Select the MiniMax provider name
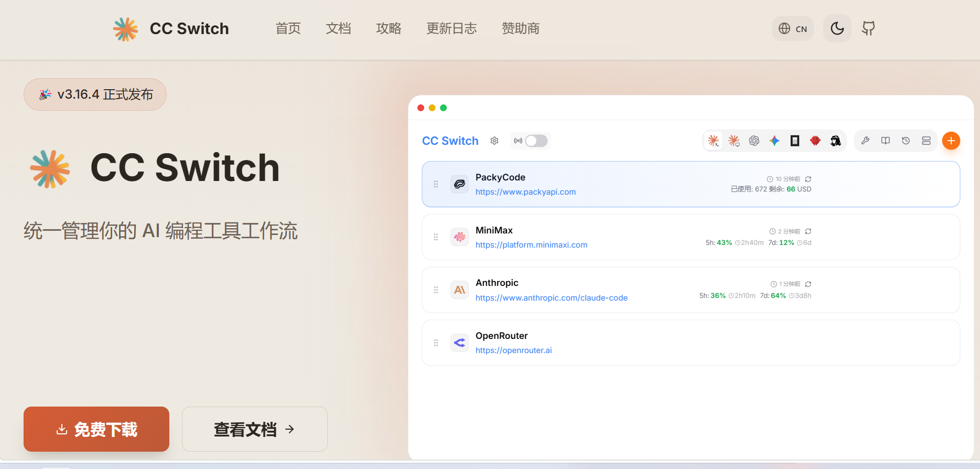Image resolution: width=980 pixels, height=469 pixels. (494, 230)
